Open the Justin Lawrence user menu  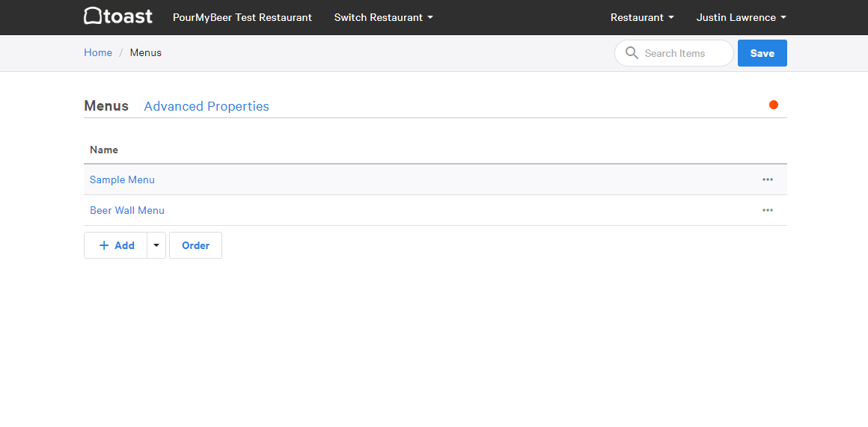(x=742, y=17)
